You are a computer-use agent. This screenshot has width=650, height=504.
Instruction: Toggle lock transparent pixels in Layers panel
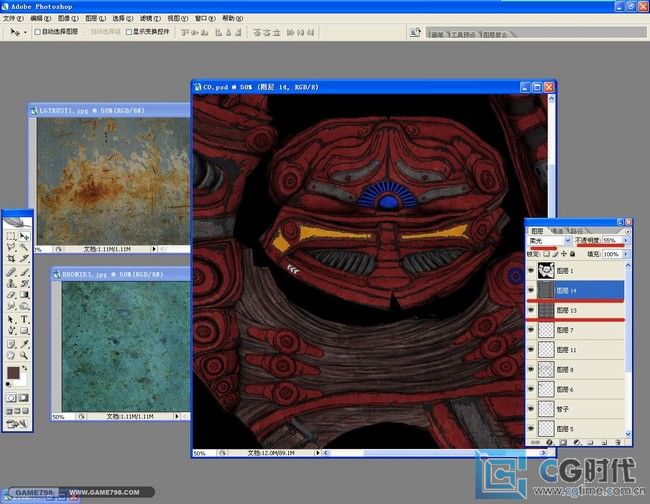tap(547, 254)
